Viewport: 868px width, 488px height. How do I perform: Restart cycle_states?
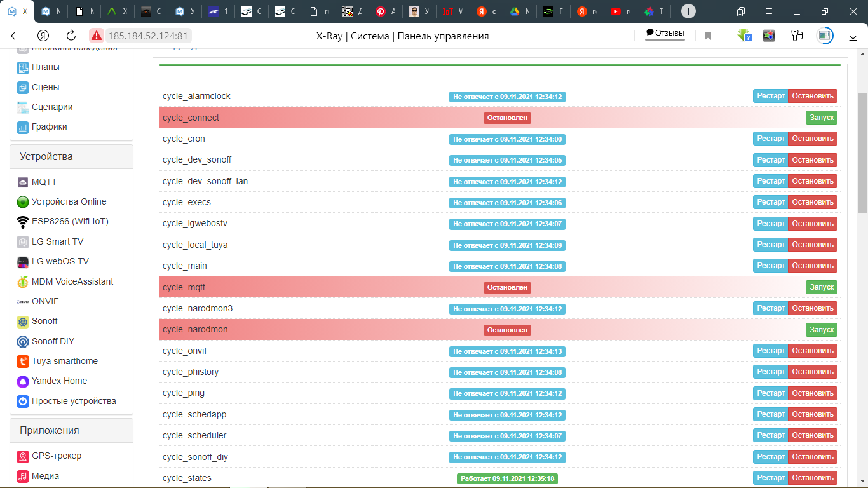[x=771, y=478]
